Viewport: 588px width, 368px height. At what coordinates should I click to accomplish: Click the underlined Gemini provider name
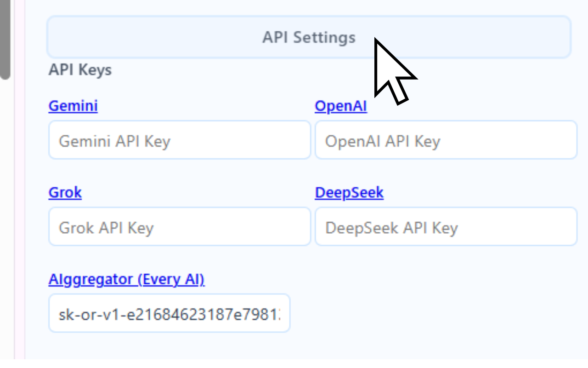[x=73, y=106]
